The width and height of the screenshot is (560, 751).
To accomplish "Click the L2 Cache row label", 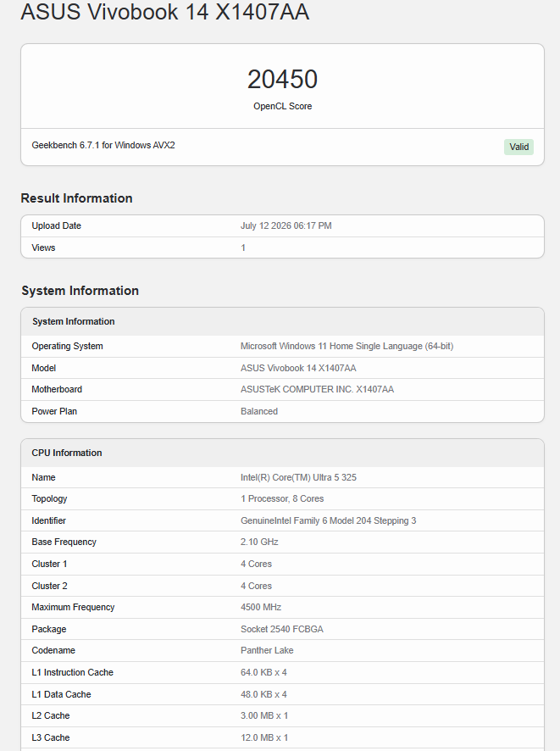I will pyautogui.click(x=51, y=715).
